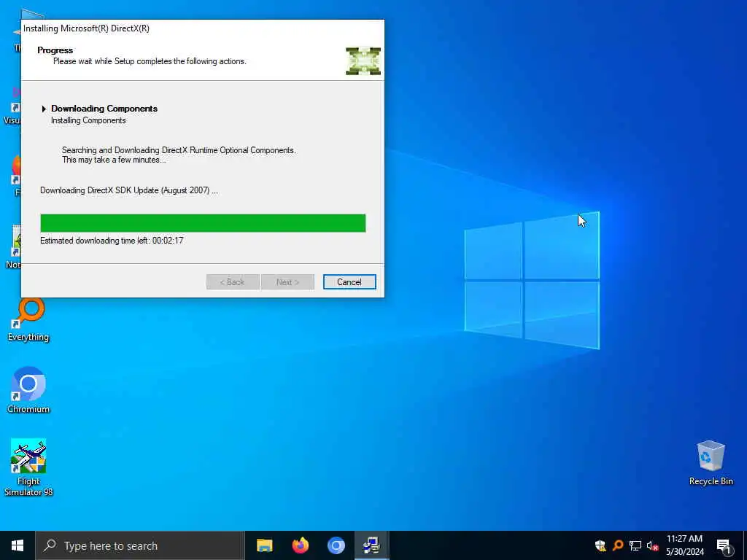This screenshot has width=747, height=560.
Task: Open the notification center icon
Action: point(724,546)
